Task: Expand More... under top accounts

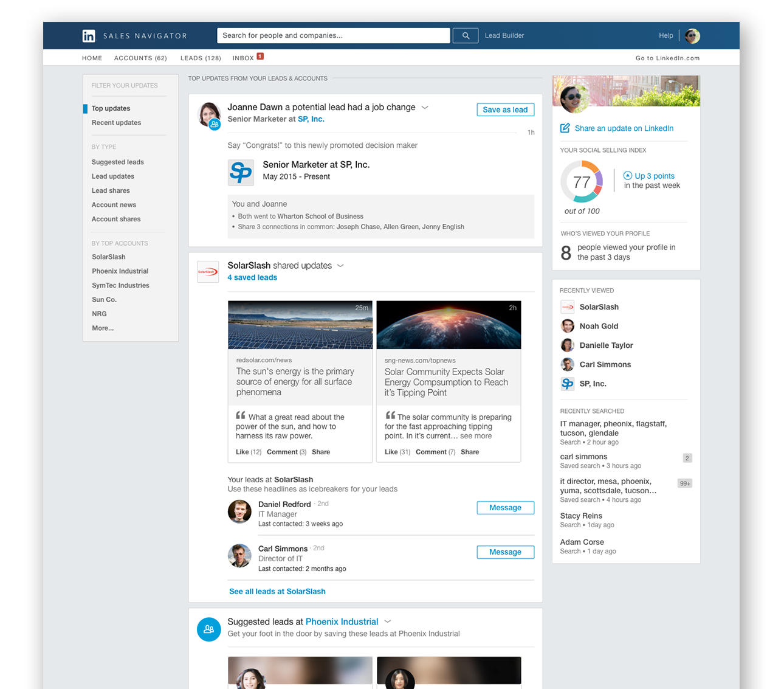Action: click(103, 328)
